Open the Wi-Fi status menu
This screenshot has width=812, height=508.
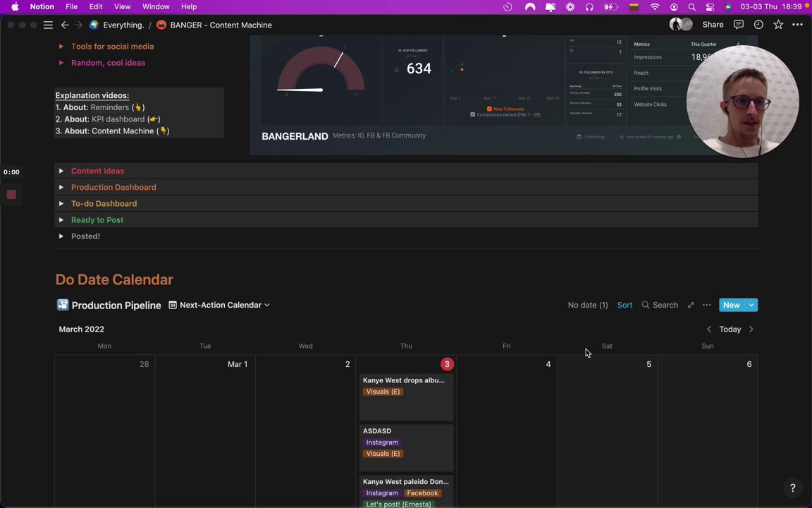pyautogui.click(x=655, y=7)
